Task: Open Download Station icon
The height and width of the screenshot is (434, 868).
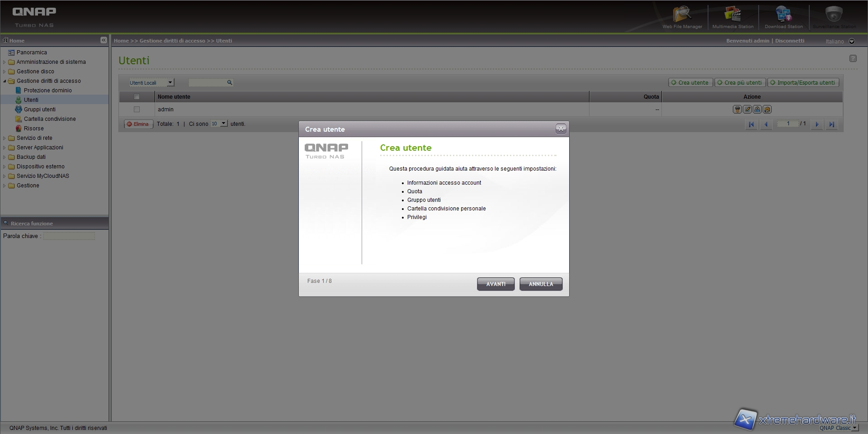Action: [x=783, y=17]
